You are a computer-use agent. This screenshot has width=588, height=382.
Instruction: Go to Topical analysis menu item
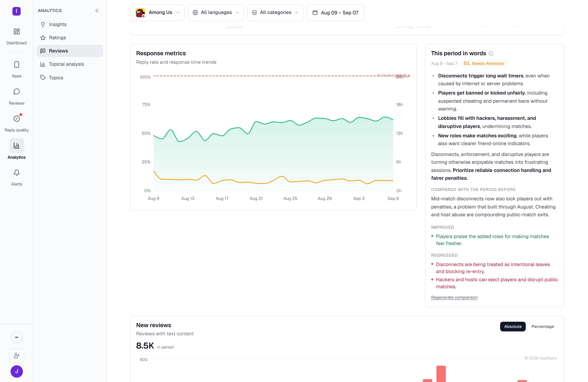(70, 64)
